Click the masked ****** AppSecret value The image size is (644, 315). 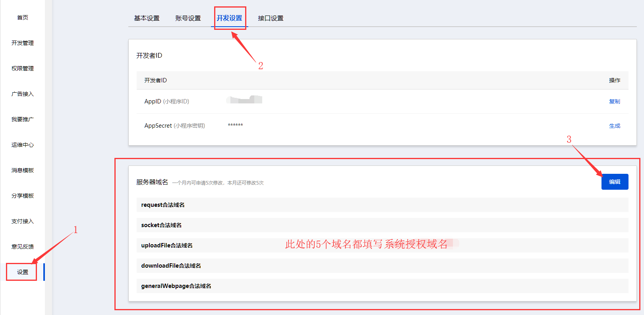pyautogui.click(x=235, y=125)
